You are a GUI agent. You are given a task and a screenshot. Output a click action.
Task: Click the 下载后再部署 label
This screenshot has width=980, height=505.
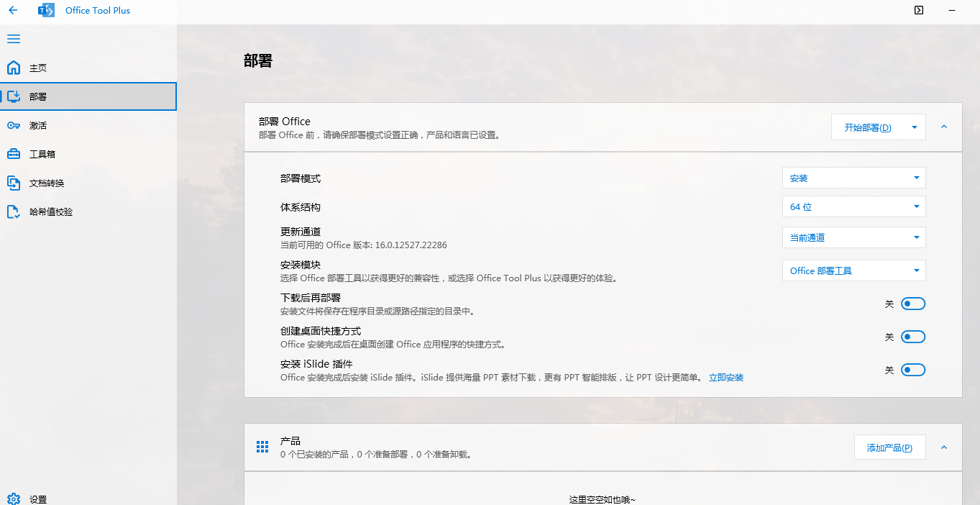pyautogui.click(x=311, y=298)
